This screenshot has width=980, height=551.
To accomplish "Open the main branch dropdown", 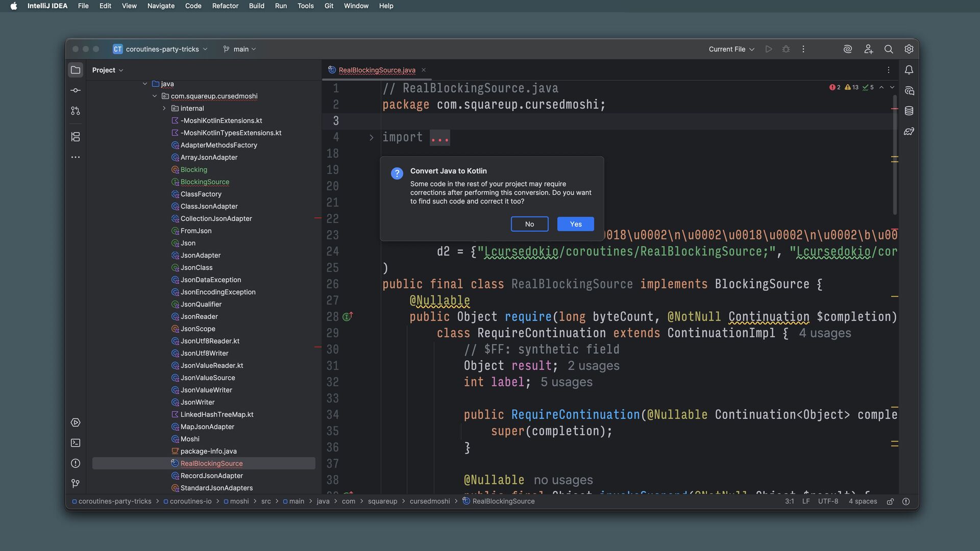I will tap(240, 49).
